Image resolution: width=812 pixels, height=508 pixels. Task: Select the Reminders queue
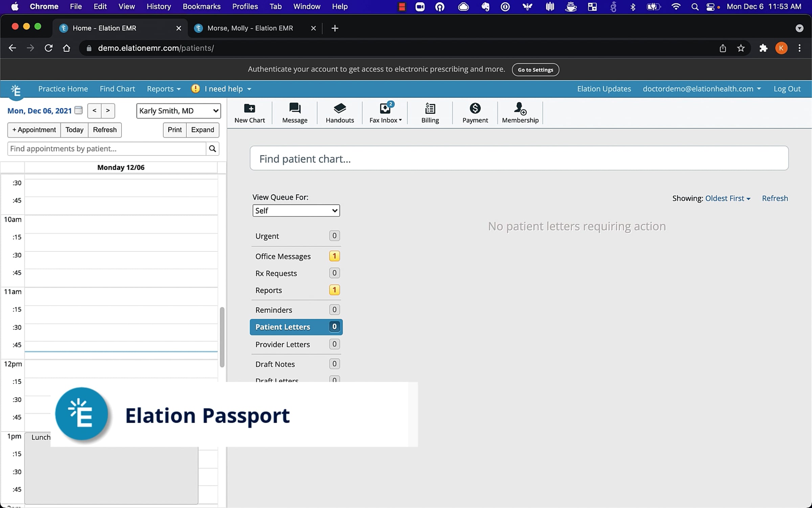(296, 310)
